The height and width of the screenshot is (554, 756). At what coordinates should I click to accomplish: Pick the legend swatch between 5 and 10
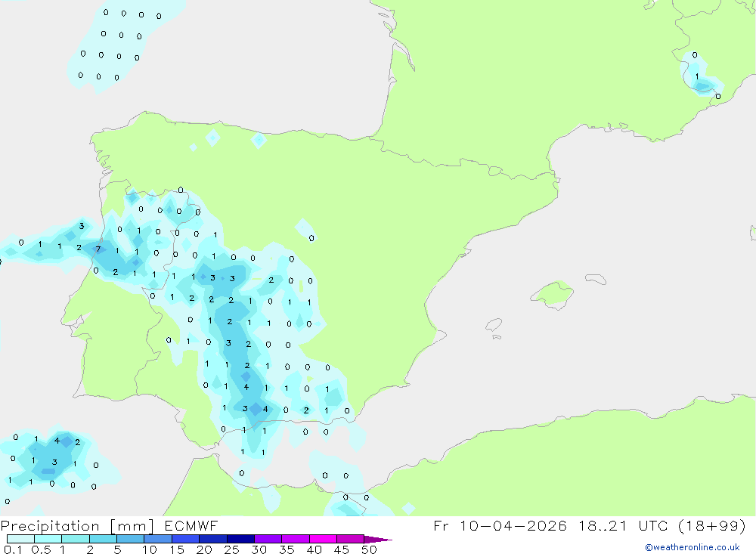coord(131,539)
